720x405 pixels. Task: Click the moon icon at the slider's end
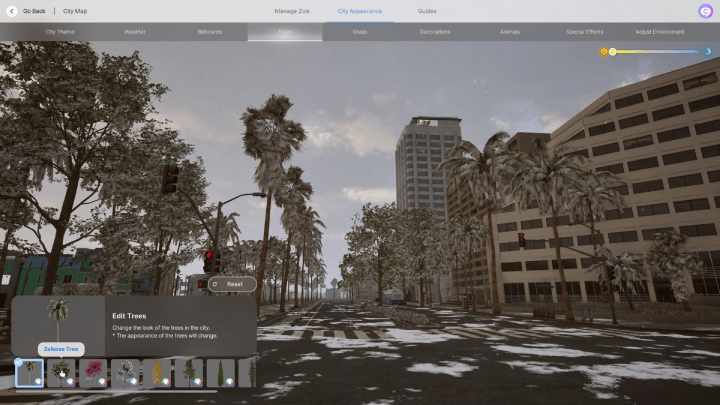709,51
